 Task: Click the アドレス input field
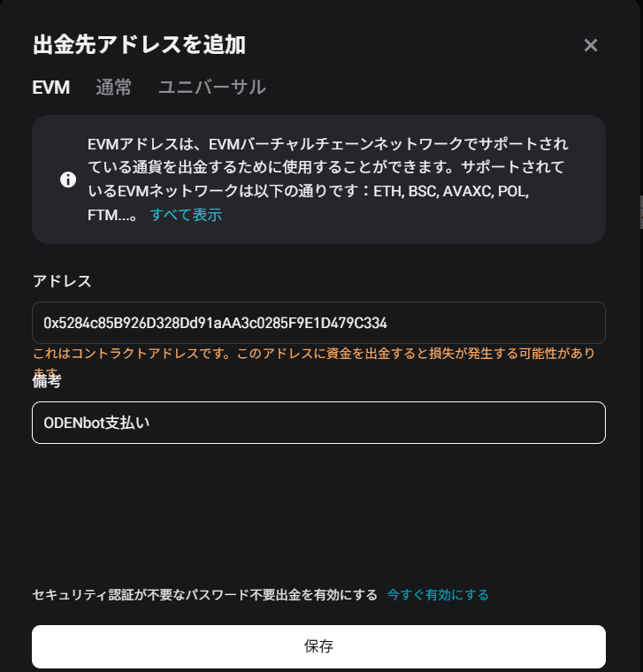point(318,323)
